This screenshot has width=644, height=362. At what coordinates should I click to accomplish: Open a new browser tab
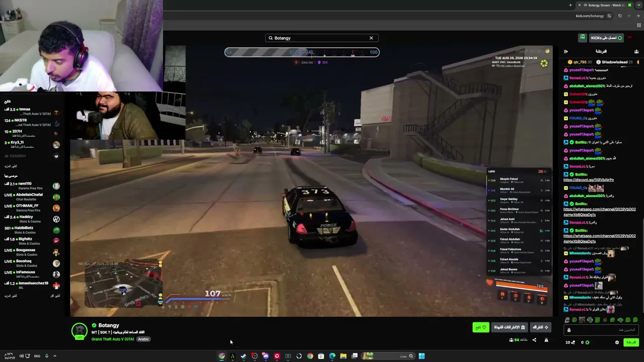coord(571,5)
